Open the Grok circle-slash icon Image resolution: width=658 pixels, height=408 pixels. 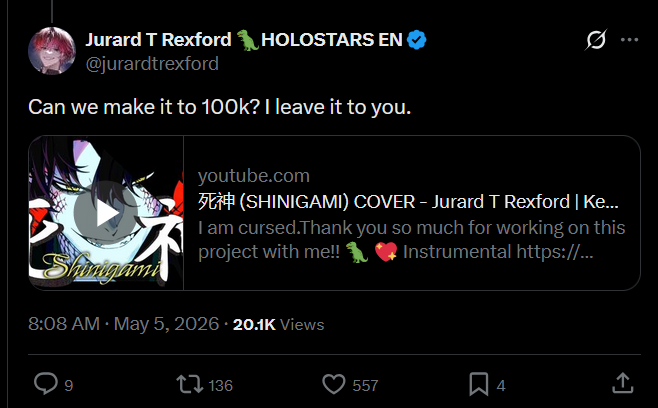pyautogui.click(x=596, y=40)
